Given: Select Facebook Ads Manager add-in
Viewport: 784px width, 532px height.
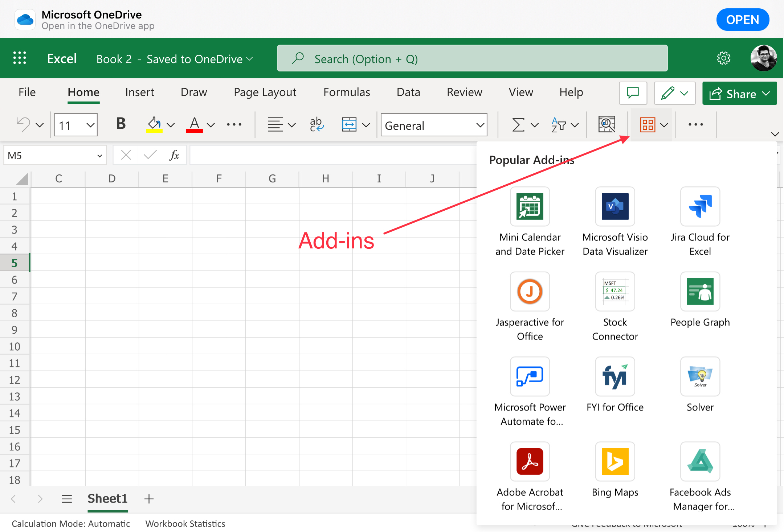Looking at the screenshot, I should click(x=700, y=477).
